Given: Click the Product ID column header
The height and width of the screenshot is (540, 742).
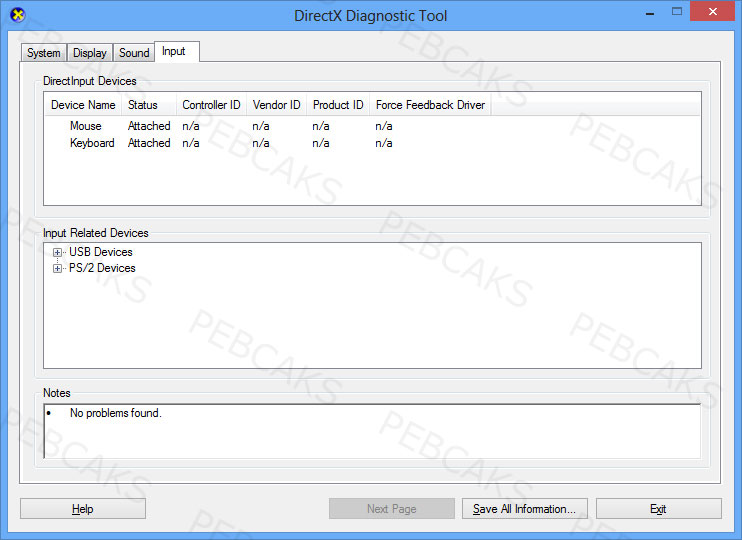Looking at the screenshot, I should pyautogui.click(x=338, y=105).
